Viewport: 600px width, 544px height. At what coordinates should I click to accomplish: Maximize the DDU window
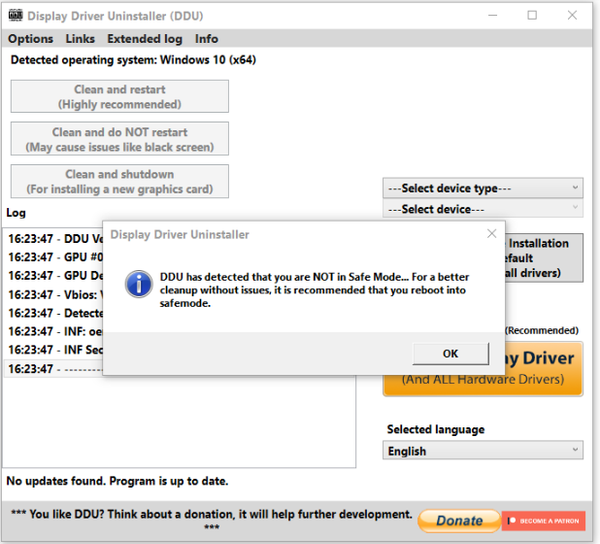pos(532,15)
